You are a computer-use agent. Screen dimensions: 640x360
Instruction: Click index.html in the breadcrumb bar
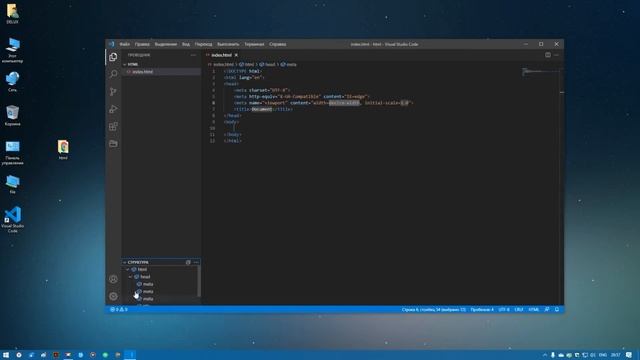coord(223,64)
